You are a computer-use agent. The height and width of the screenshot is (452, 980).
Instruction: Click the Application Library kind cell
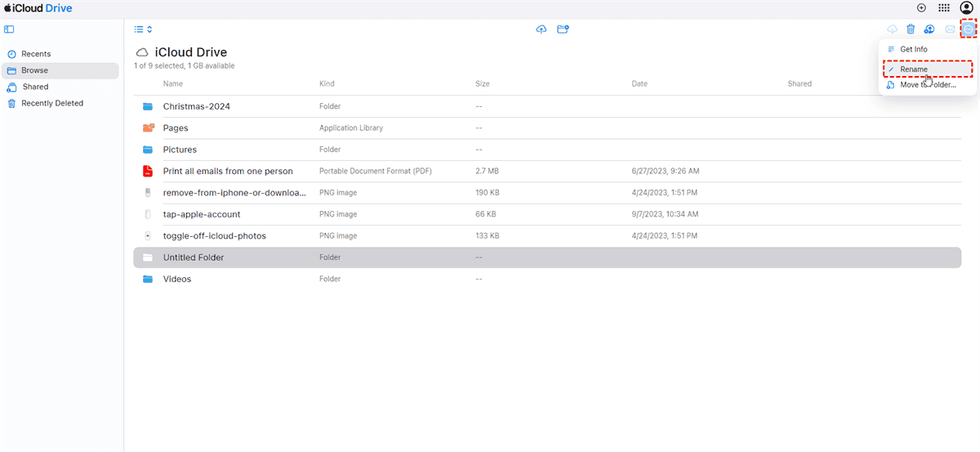pyautogui.click(x=351, y=128)
